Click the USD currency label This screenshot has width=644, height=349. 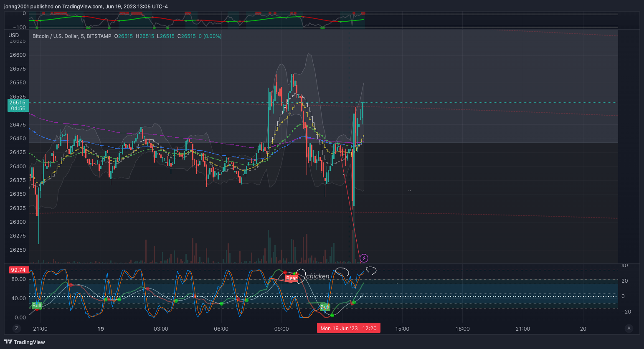[14, 35]
